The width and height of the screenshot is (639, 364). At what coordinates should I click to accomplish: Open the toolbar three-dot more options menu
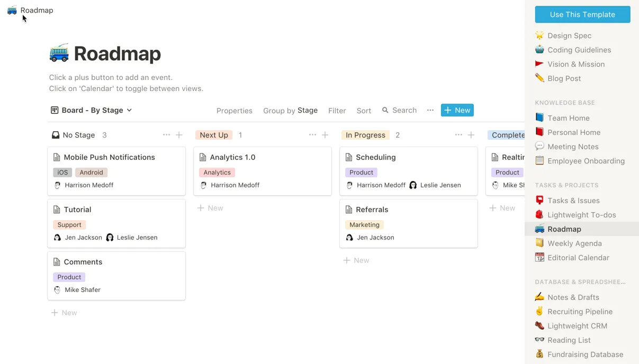[x=430, y=110]
